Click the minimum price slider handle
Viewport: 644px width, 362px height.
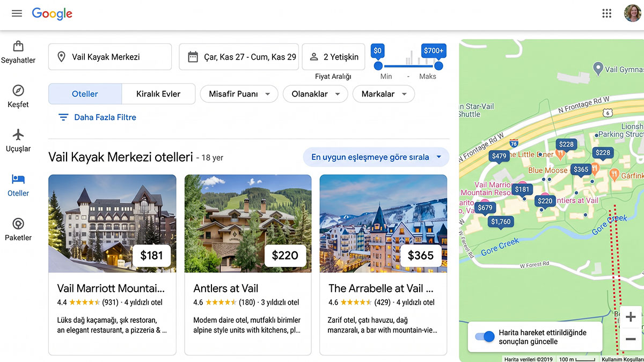click(x=378, y=65)
